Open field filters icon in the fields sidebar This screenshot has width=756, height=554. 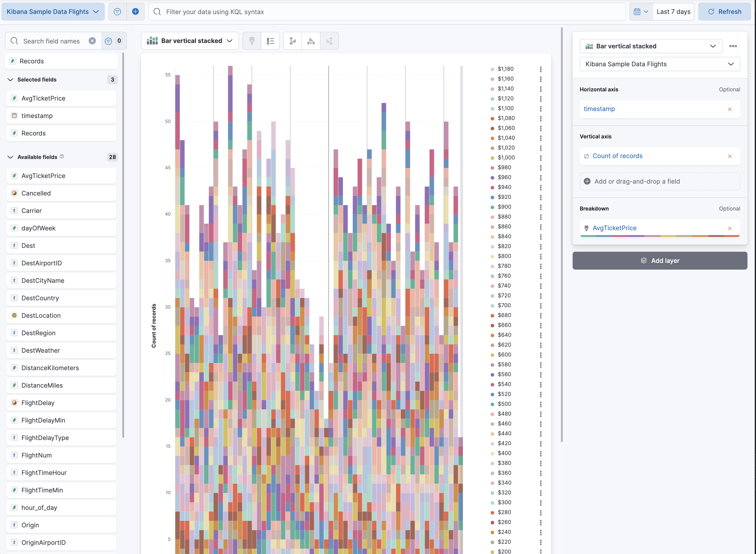click(108, 41)
